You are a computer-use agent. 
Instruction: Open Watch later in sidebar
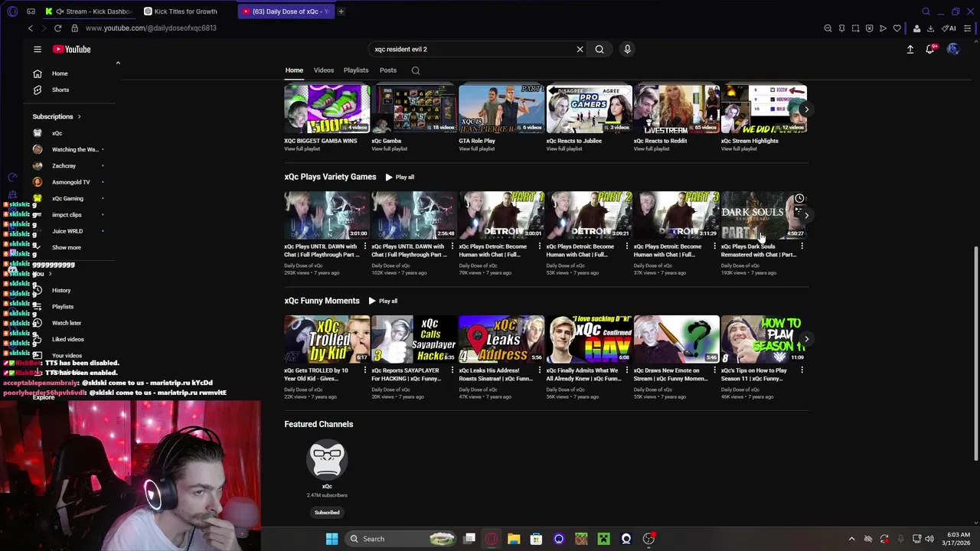[x=67, y=323]
